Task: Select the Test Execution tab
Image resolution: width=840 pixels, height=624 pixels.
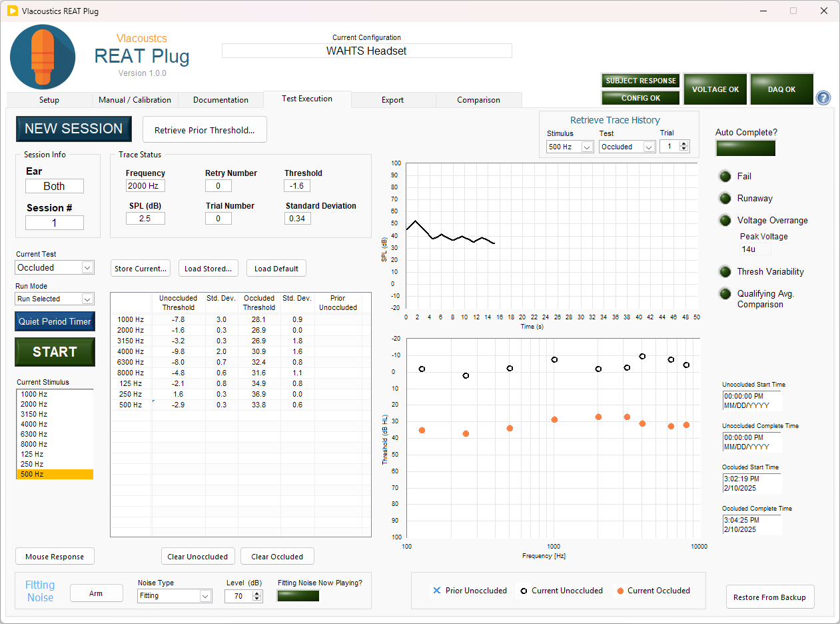Action: point(307,99)
